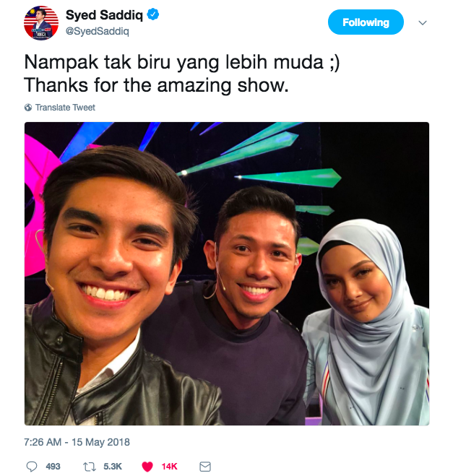Open the Syed Saddiq display name
The image size is (453, 476).
point(104,14)
